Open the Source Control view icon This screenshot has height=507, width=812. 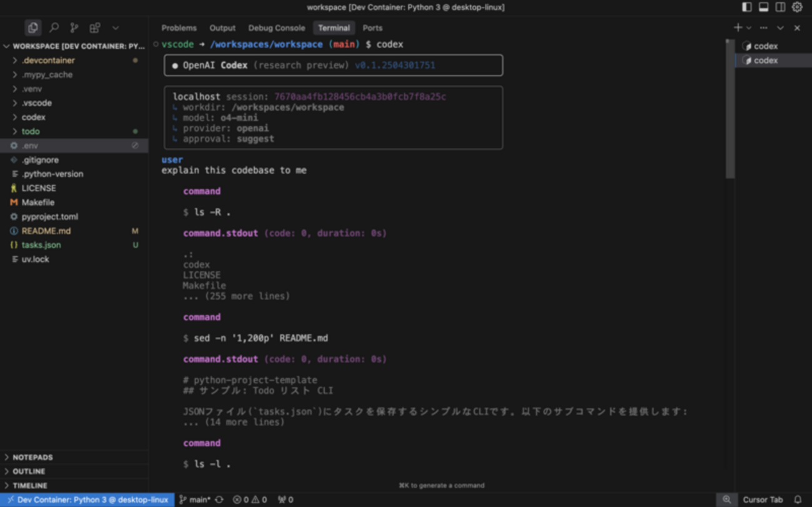pyautogui.click(x=74, y=28)
